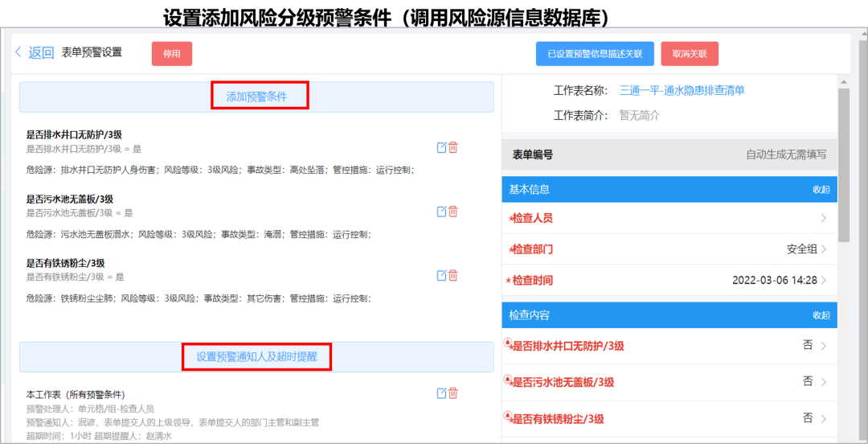Edit the 本工作表 notification settings
Viewport: 868px width, 444px height.
click(441, 393)
